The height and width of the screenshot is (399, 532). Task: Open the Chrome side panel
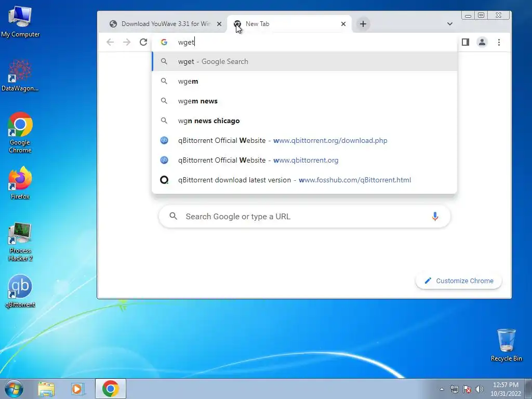(465, 42)
